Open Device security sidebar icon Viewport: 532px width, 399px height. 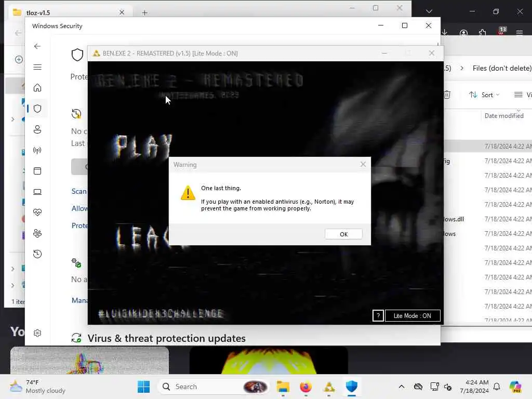click(37, 192)
